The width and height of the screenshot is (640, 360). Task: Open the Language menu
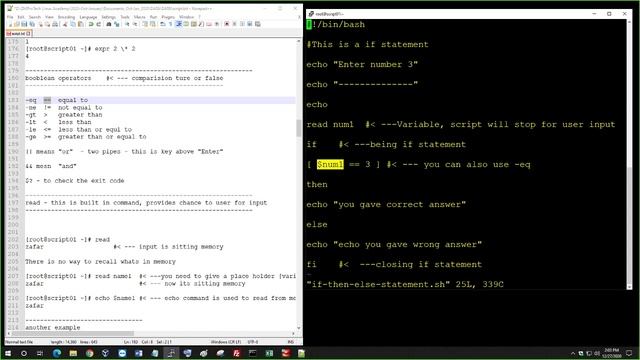click(88, 17)
